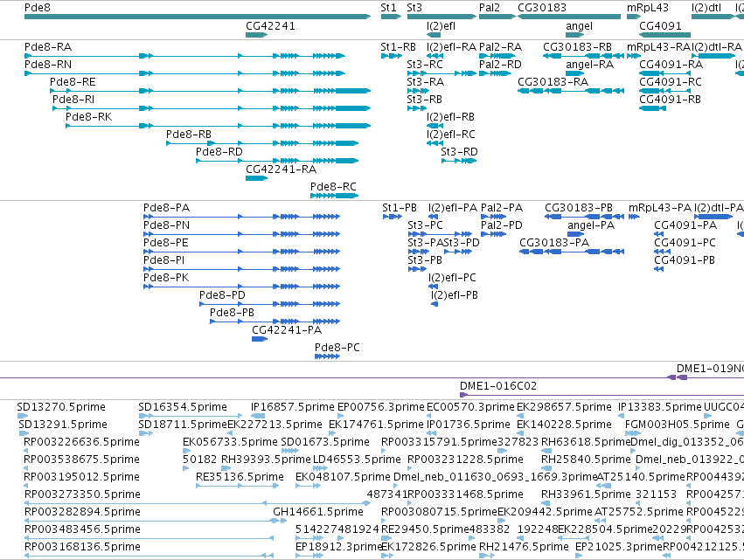Select the angel-RA transcript label
Screen dimensions: 744x560
click(589, 65)
